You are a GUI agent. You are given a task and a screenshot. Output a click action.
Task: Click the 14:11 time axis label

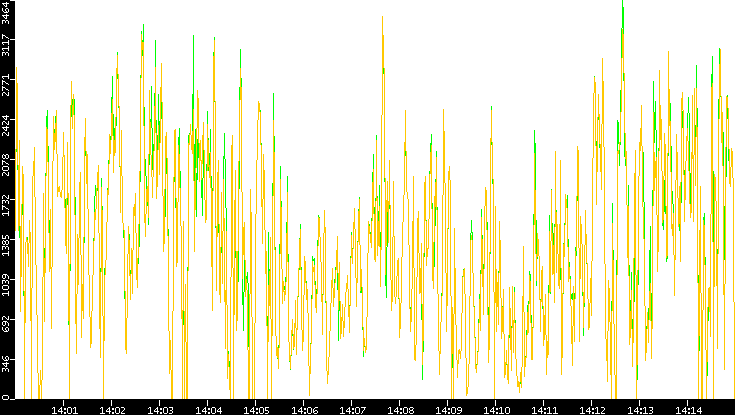[x=544, y=410]
